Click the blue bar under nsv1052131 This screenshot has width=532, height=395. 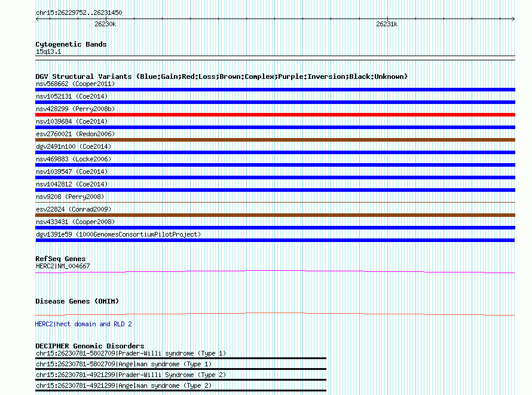(275, 102)
